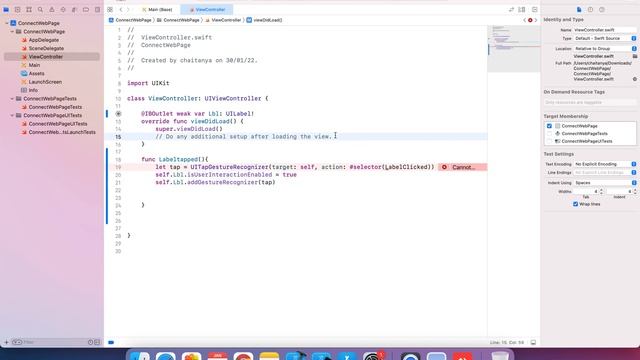Collapse the ConnectWebPage project root
Viewport: 640px width, 360px height.
(7, 23)
